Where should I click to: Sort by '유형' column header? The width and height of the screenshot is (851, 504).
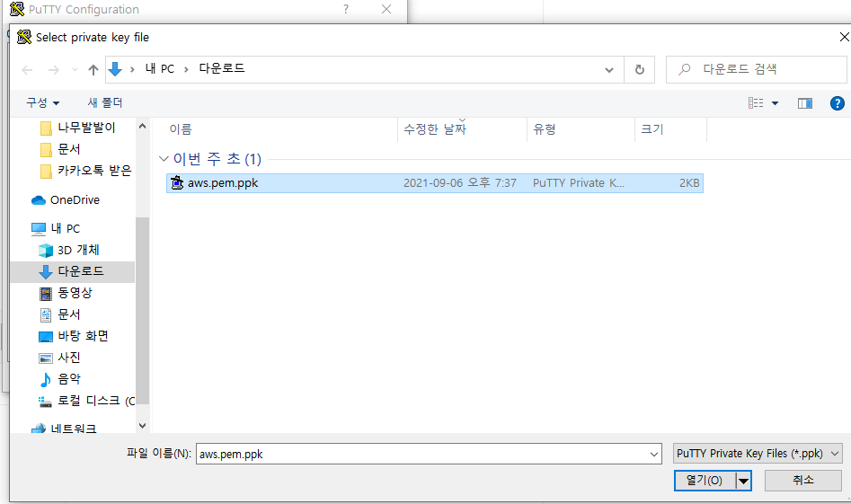[x=545, y=129]
